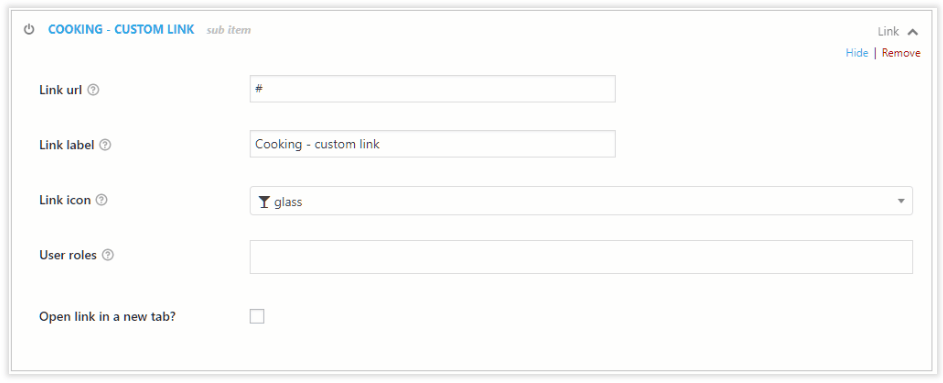Click the red Remove link
Screen dimensions: 943x383
click(x=901, y=53)
